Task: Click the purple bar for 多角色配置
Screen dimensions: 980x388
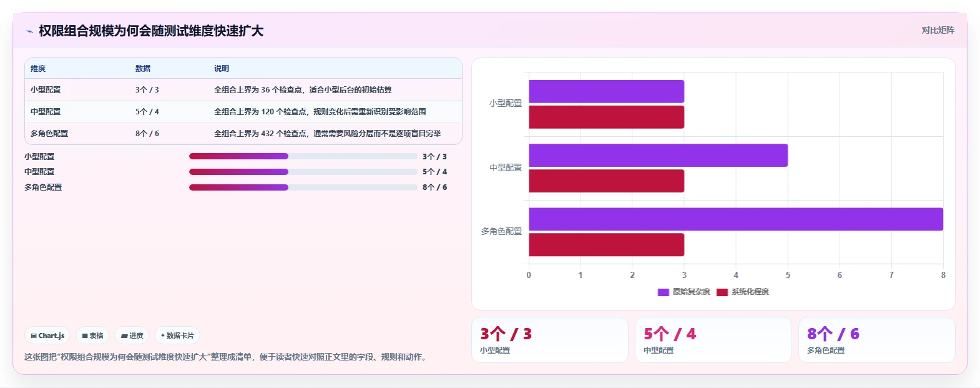Action: click(x=736, y=219)
